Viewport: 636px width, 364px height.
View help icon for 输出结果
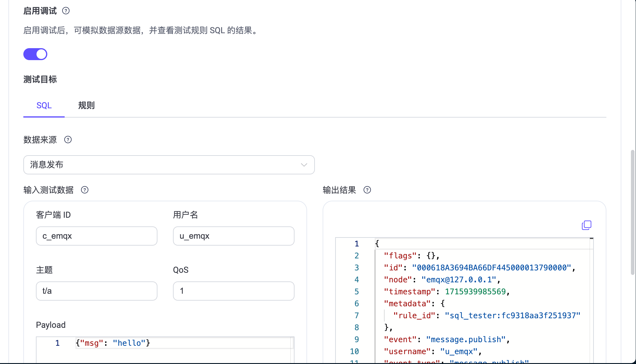(367, 190)
